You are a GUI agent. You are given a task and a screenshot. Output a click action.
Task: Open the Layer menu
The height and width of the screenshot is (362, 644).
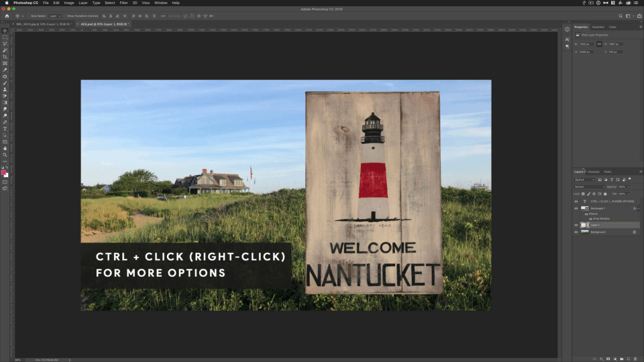tap(83, 3)
